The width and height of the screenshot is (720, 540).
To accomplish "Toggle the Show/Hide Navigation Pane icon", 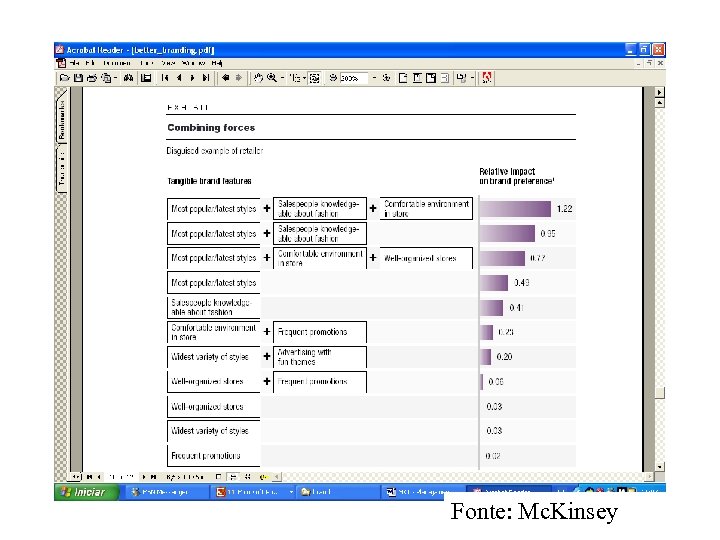I will 146,78.
